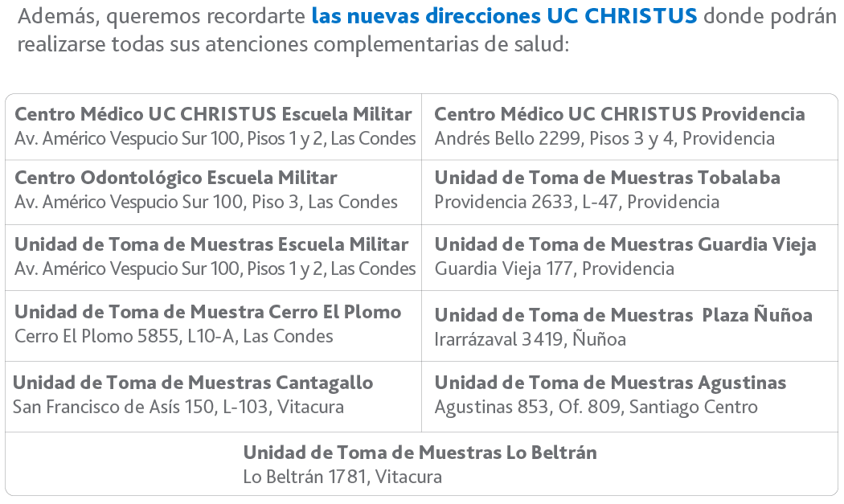The height and width of the screenshot is (504, 844).
Task: Click the Guardia Vieja 177 address
Action: (x=554, y=268)
